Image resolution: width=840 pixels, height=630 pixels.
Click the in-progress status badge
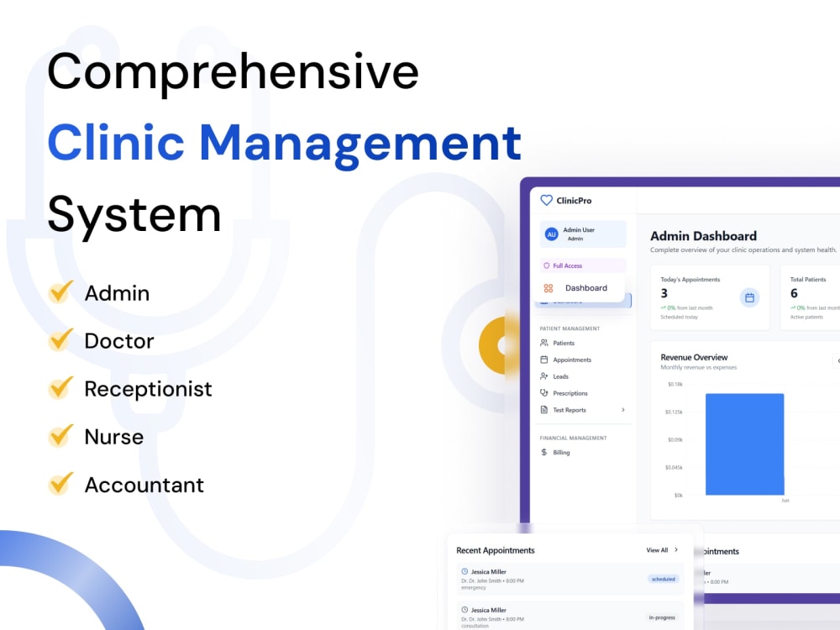click(662, 617)
